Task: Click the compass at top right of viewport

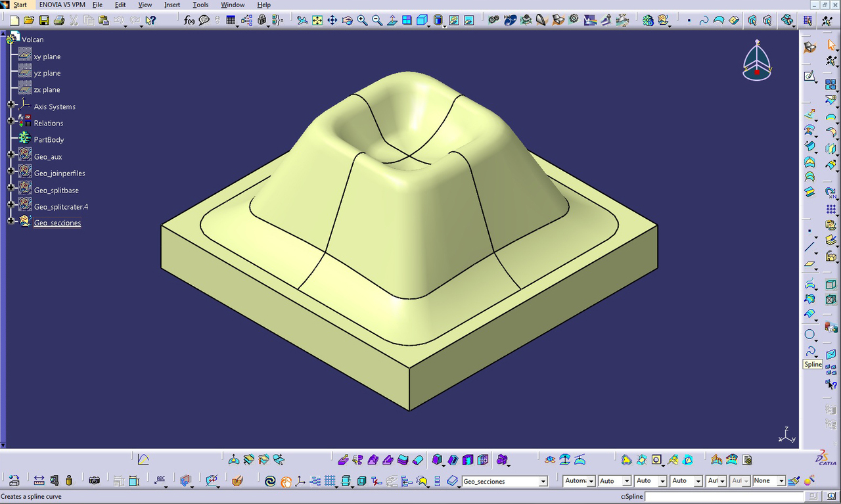Action: click(757, 60)
